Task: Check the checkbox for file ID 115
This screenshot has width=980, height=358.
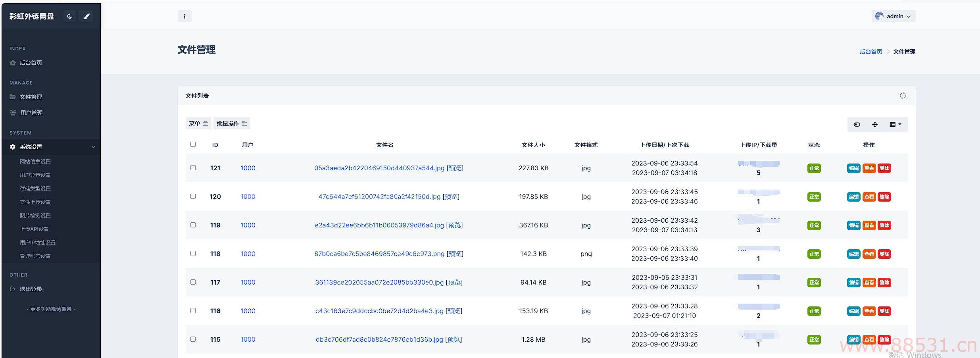Action: [193, 339]
